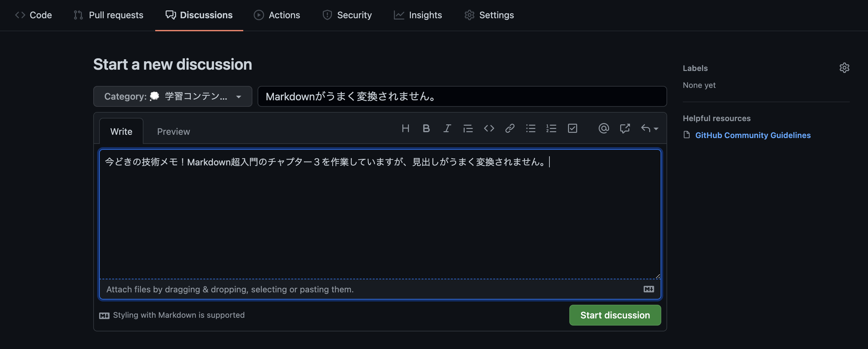Open the Category selection dropdown
The image size is (868, 349).
pyautogui.click(x=172, y=97)
